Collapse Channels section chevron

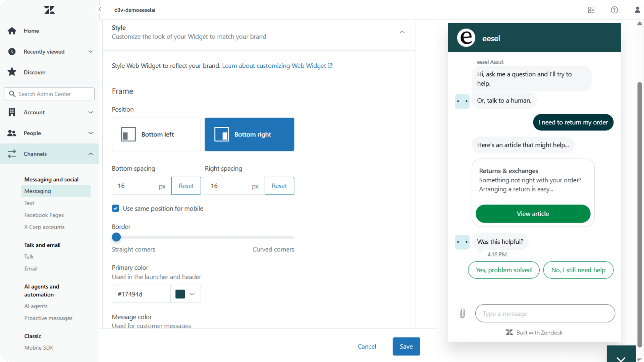(91, 154)
